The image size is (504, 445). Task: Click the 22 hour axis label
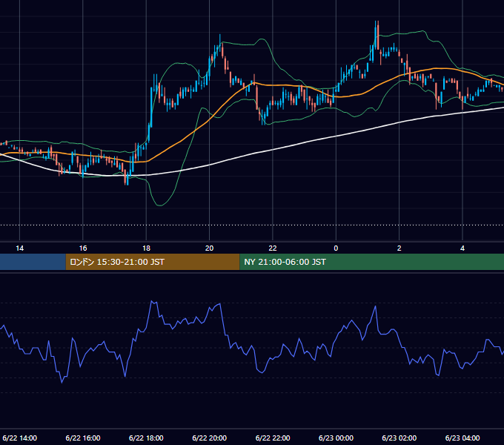(273, 248)
